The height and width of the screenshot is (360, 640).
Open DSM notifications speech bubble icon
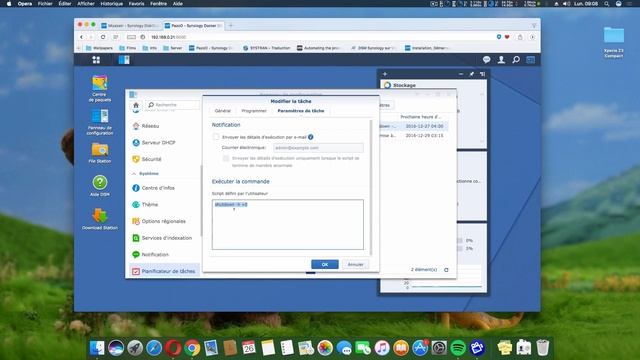point(486,60)
